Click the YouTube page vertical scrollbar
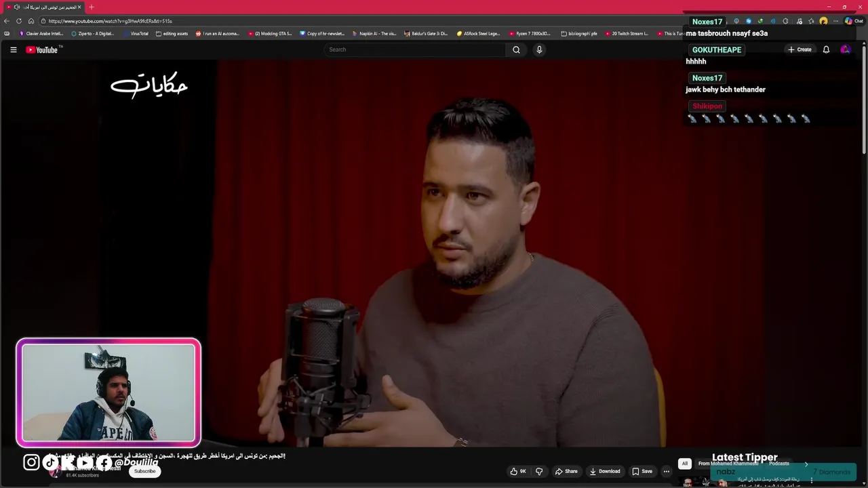The width and height of the screenshot is (868, 488). pos(864,98)
